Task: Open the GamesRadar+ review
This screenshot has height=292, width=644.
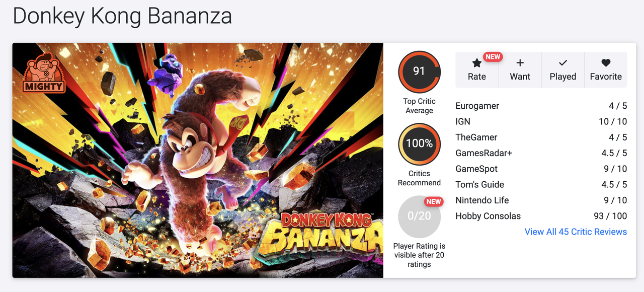Action: (x=484, y=153)
